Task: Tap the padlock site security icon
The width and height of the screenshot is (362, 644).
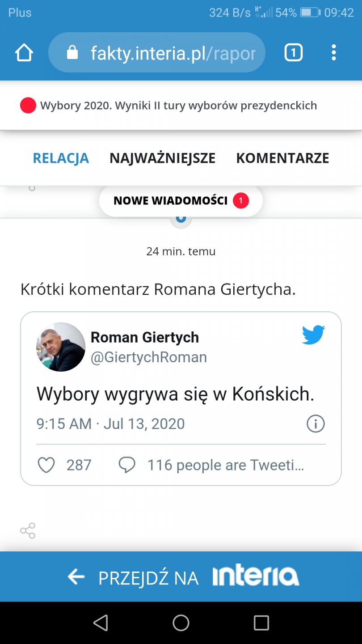Action: pyautogui.click(x=72, y=53)
